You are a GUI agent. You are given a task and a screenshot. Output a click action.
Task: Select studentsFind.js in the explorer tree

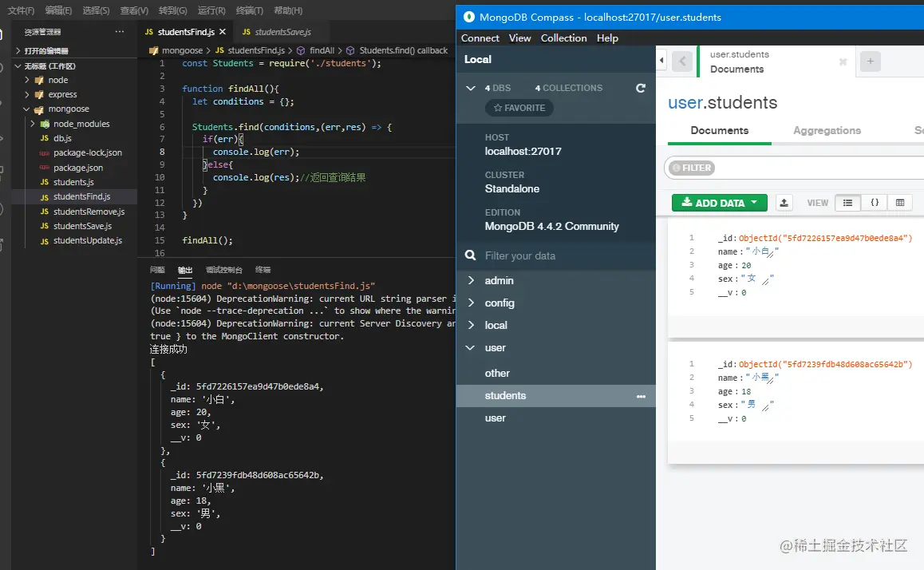(x=82, y=196)
